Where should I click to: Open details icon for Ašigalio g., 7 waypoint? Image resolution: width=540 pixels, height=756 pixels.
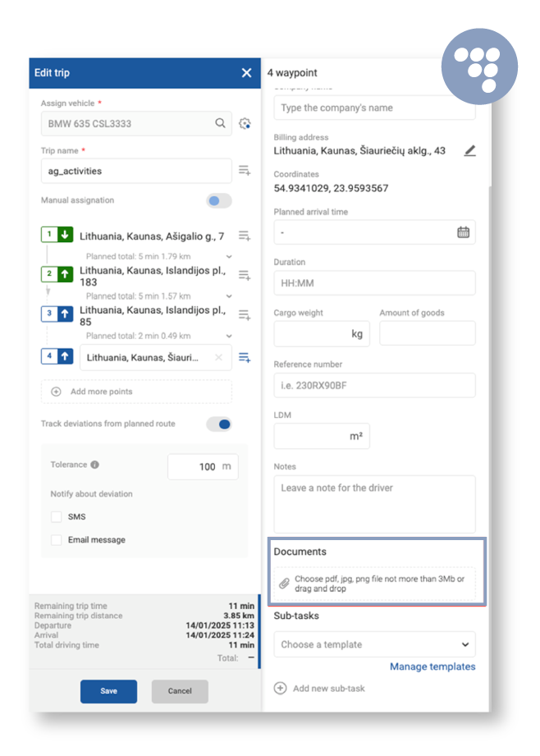245,236
